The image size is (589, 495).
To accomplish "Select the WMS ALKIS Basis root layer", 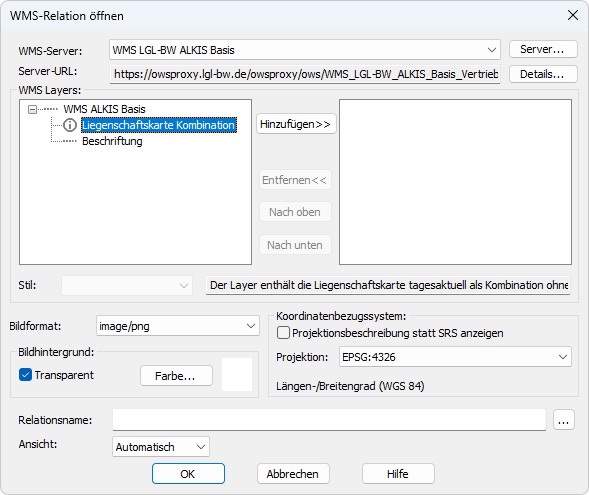I will point(104,109).
